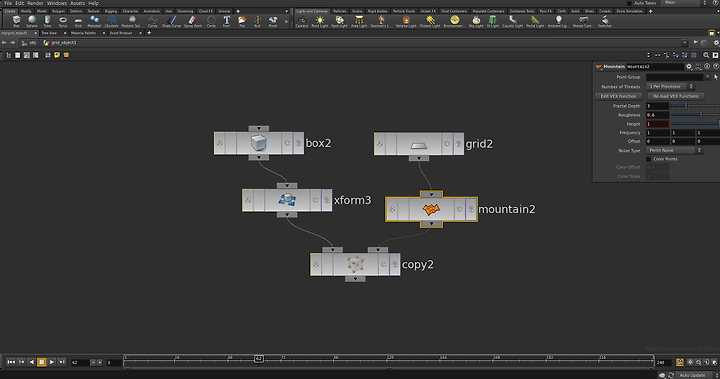The height and width of the screenshot is (379, 720).
Task: Select the Null shelf tool
Action: point(257,21)
